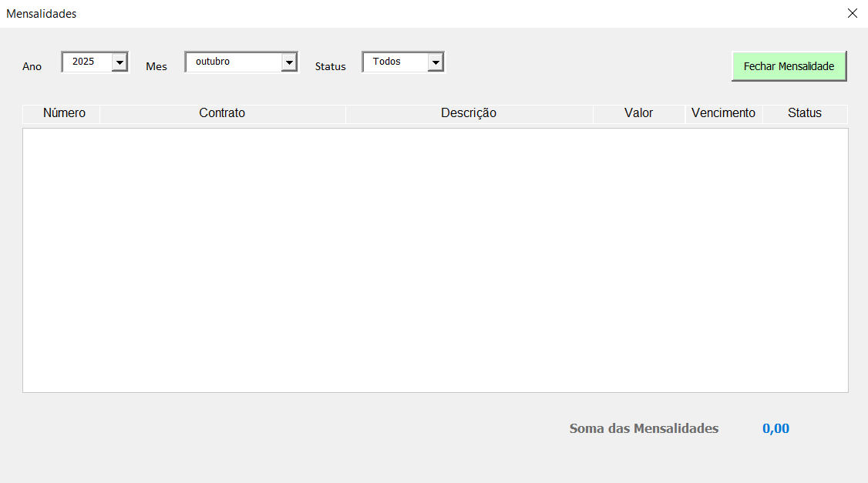Select the Contrato column header
The image size is (868, 483).
click(222, 113)
